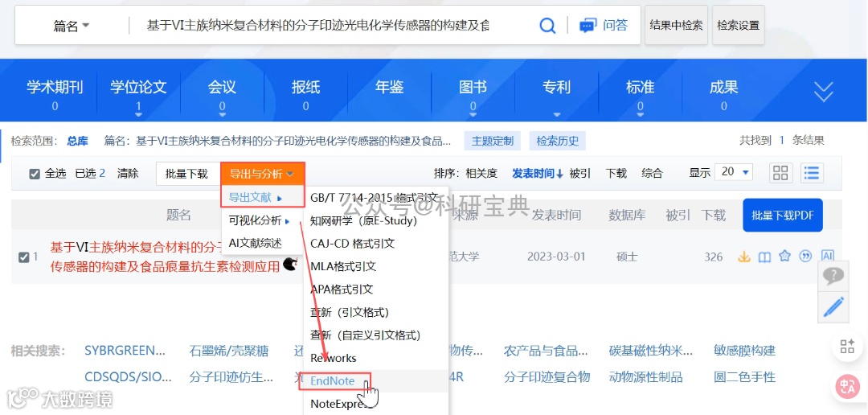Click the 总库 search scope link
The image size is (868, 415).
(77, 141)
